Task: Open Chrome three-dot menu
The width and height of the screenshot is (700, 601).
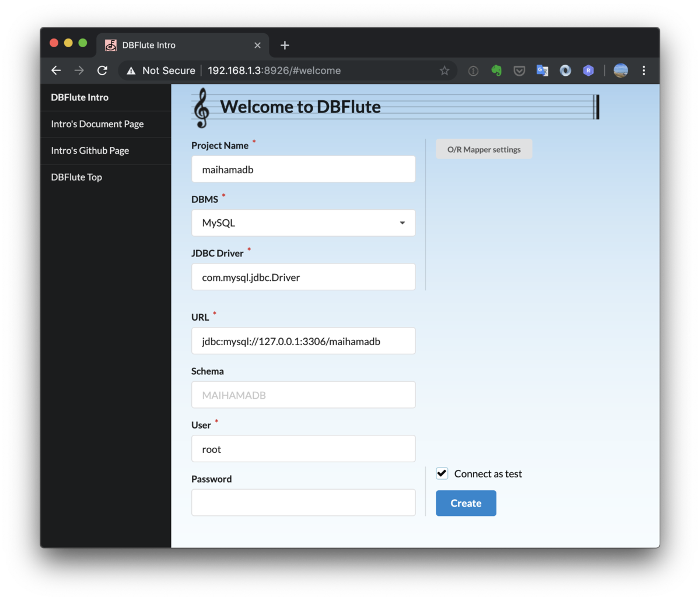Action: click(644, 71)
